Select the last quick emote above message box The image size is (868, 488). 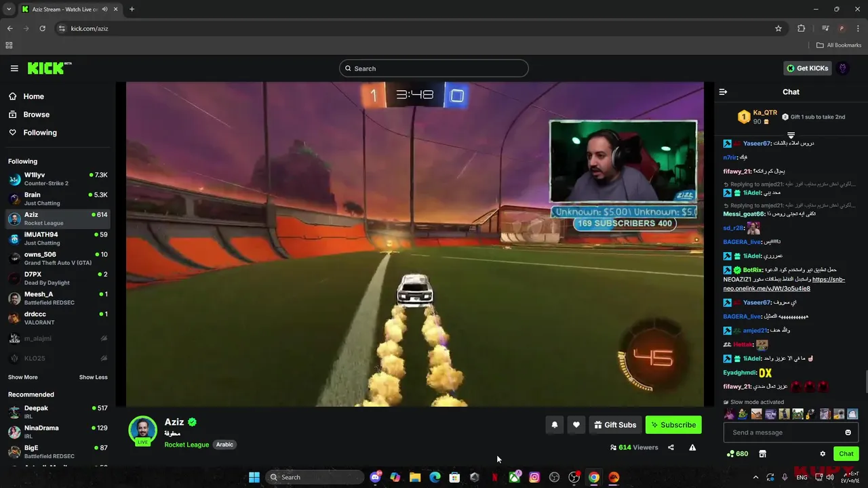click(x=853, y=414)
